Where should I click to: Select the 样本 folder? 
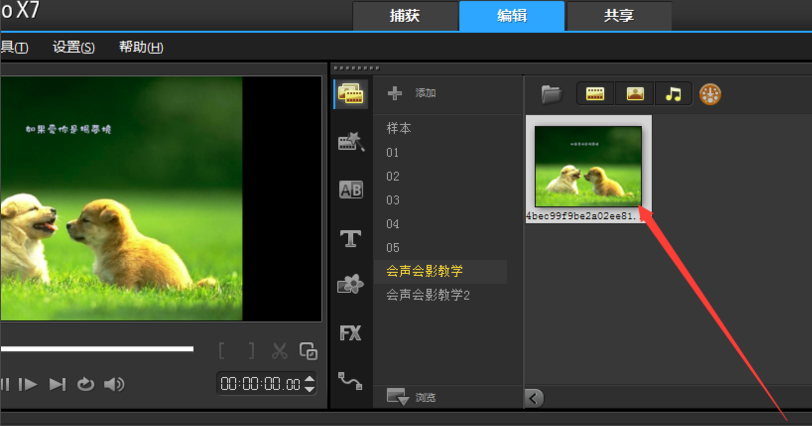399,128
